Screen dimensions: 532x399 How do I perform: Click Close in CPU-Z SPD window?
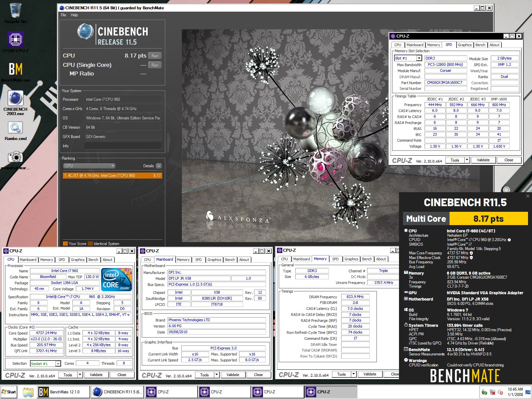coord(509,160)
